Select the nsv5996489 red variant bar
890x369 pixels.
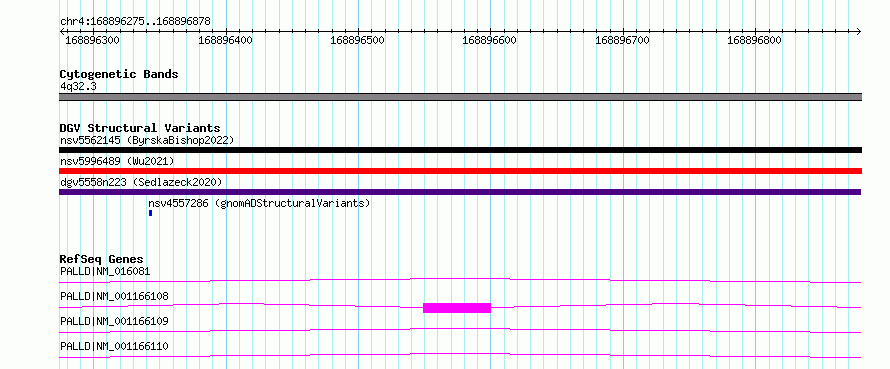pos(460,171)
